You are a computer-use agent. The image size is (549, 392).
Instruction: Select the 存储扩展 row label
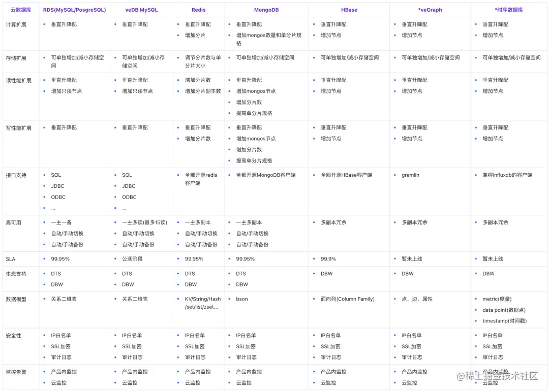click(x=16, y=58)
